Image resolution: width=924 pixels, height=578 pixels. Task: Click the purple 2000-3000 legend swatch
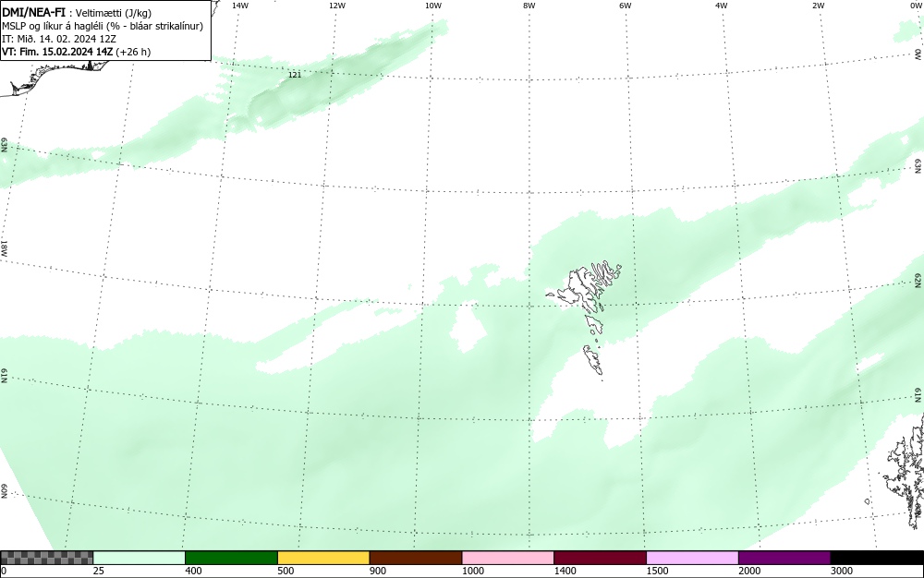pyautogui.click(x=784, y=558)
